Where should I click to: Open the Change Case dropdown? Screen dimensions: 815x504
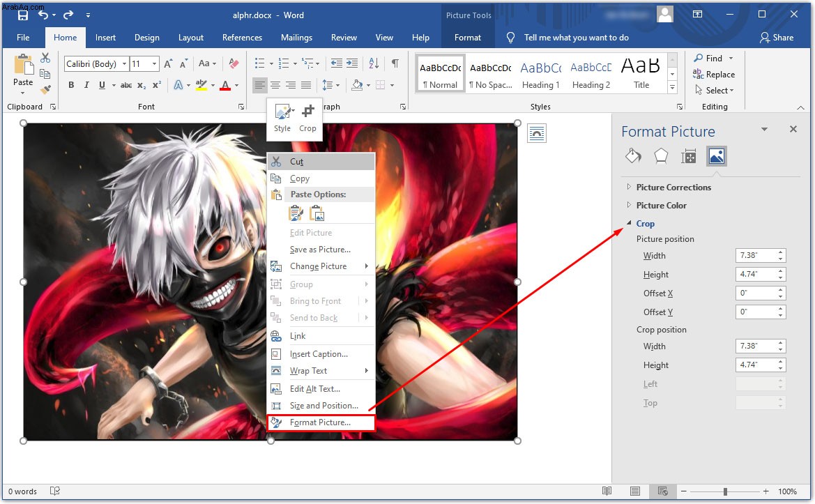(x=207, y=63)
